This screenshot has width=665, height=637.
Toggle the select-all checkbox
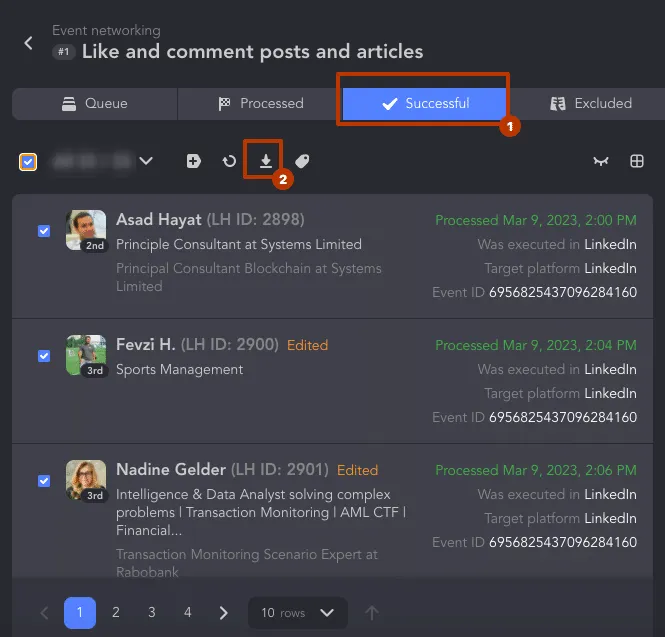pos(28,162)
